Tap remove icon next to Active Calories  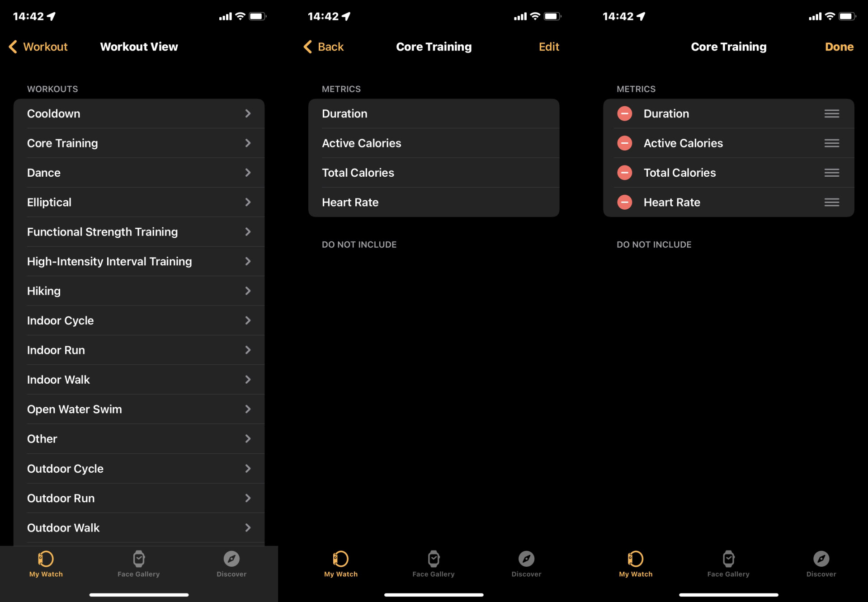625,142
